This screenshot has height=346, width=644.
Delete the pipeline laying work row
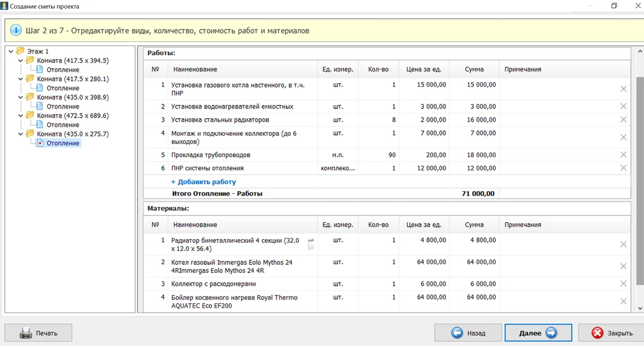(x=623, y=155)
